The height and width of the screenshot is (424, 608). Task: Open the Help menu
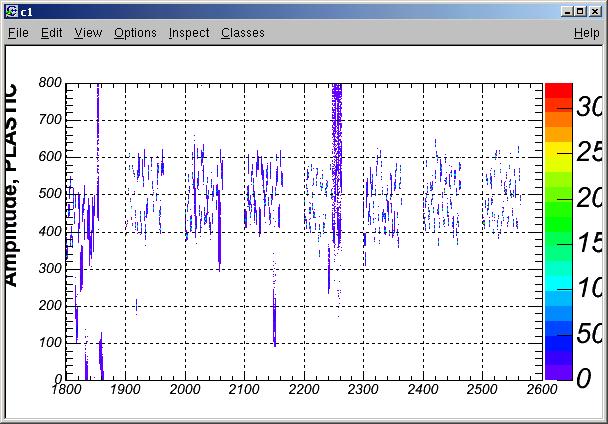pyautogui.click(x=587, y=33)
